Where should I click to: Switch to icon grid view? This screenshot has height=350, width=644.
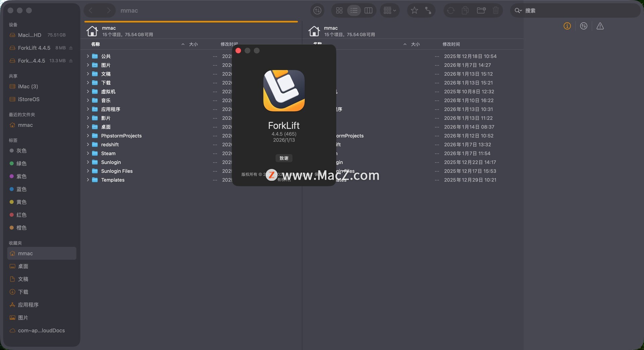pyautogui.click(x=339, y=11)
